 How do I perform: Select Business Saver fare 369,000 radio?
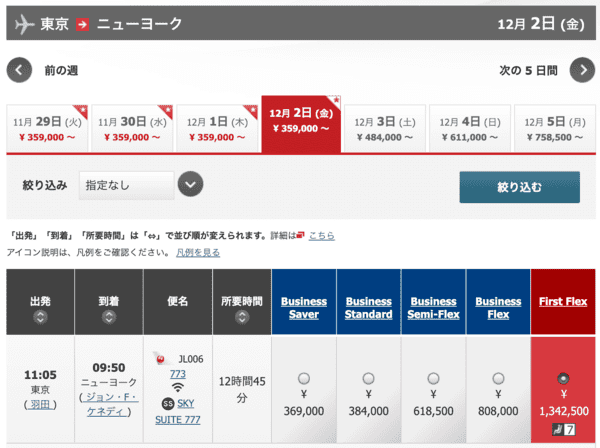(x=304, y=379)
